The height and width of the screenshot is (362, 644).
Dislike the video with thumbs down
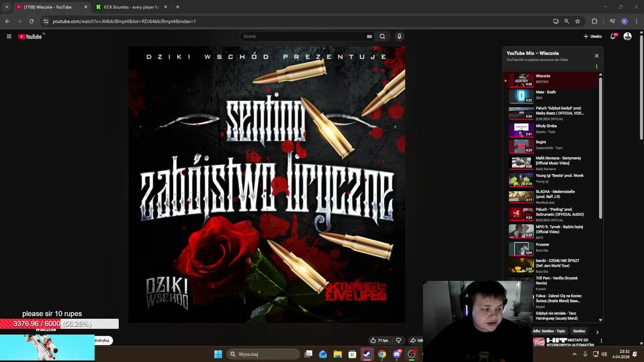coord(398,340)
